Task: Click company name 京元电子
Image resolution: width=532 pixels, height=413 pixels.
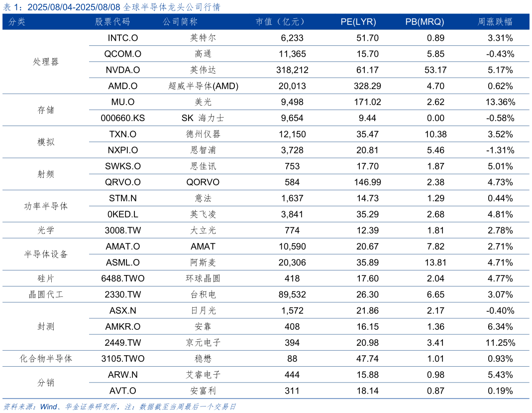Action: point(203,343)
